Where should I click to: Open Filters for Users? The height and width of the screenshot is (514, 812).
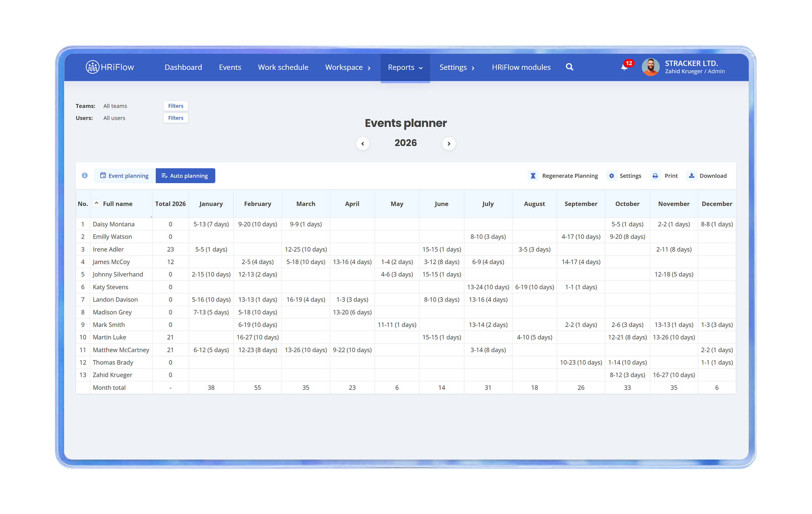[175, 118]
